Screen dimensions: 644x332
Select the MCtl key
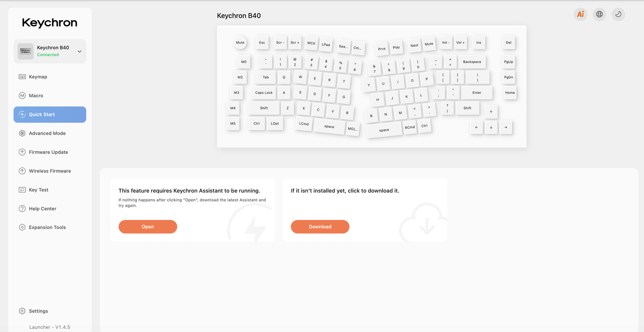coord(311,43)
